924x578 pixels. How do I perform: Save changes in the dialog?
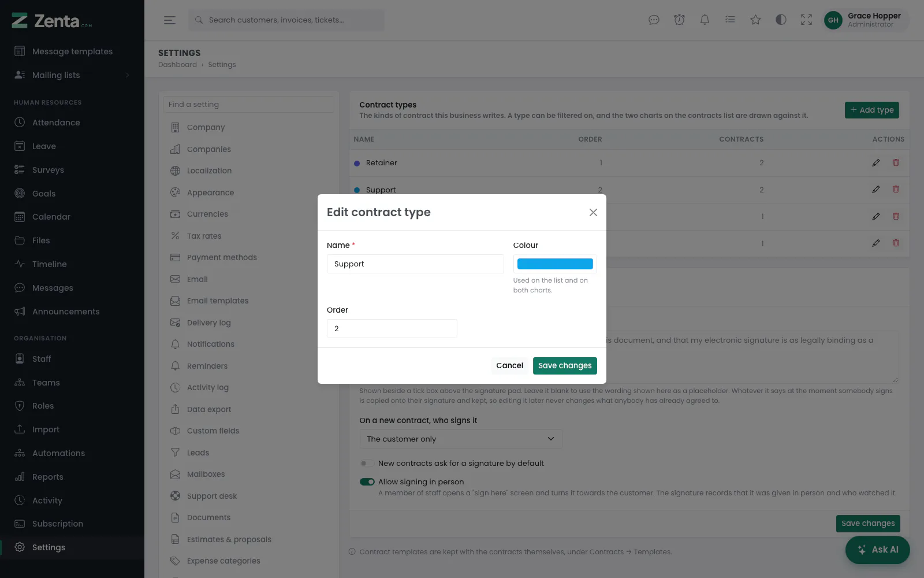pos(565,366)
